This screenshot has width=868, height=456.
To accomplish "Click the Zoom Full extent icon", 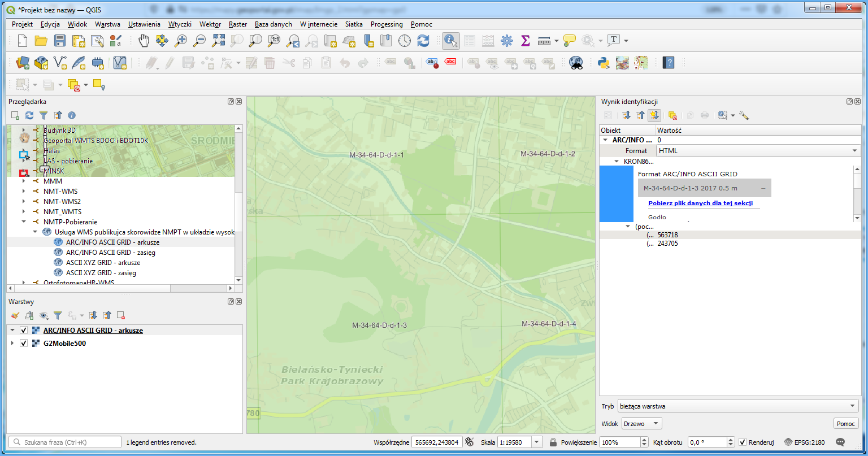I will click(x=218, y=41).
